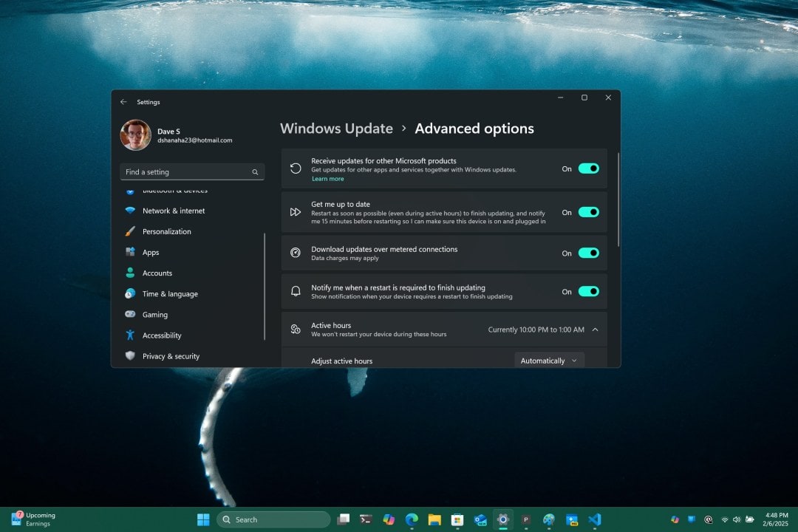Open Gaming via the controller icon
798x532 pixels.
click(x=130, y=314)
